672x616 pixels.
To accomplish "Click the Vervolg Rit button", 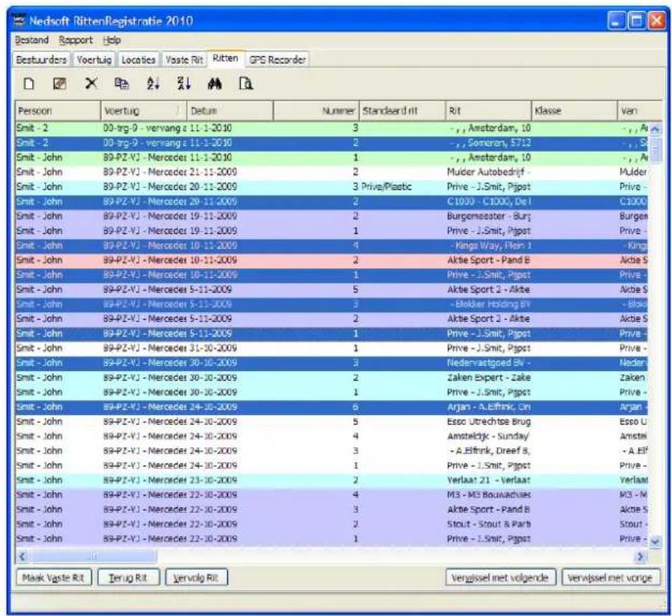I will pyautogui.click(x=196, y=577).
